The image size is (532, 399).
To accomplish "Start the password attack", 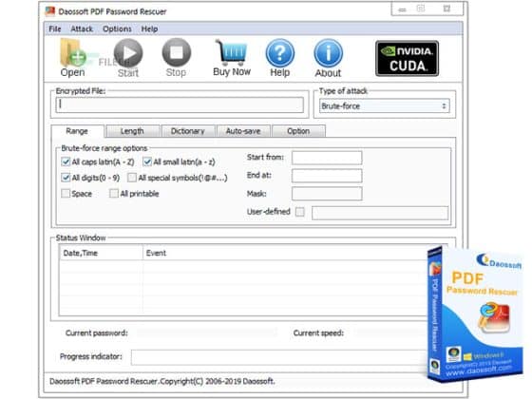I will (x=128, y=58).
